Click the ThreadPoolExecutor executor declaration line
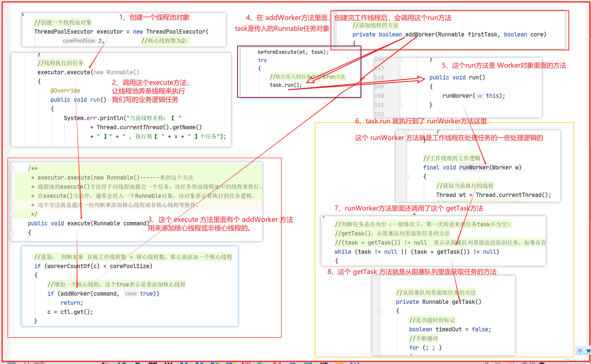The image size is (591, 364). pos(121,31)
